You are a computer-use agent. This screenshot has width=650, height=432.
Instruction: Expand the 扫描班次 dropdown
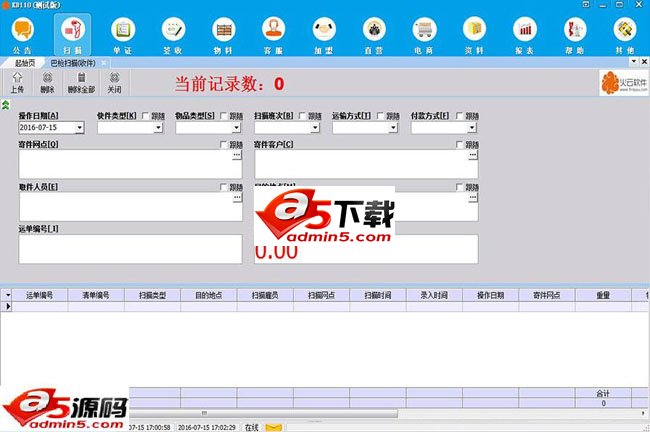[x=315, y=128]
